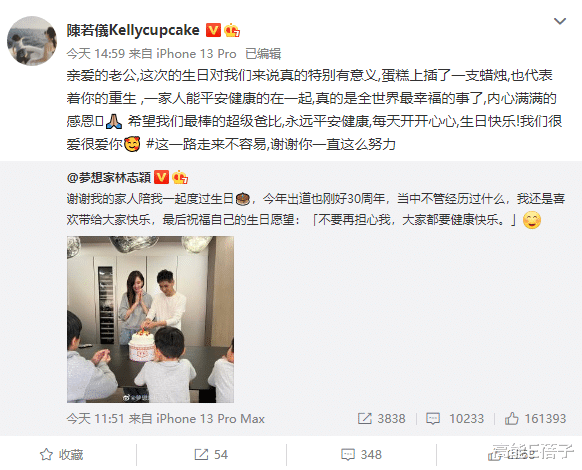Like Kellycupcake's post with thumbs-up button
582x470 pixels.
click(511, 454)
